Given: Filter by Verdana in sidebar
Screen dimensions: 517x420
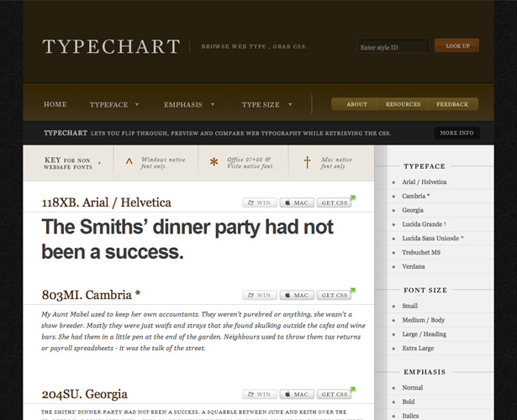Looking at the screenshot, I should click(413, 266).
